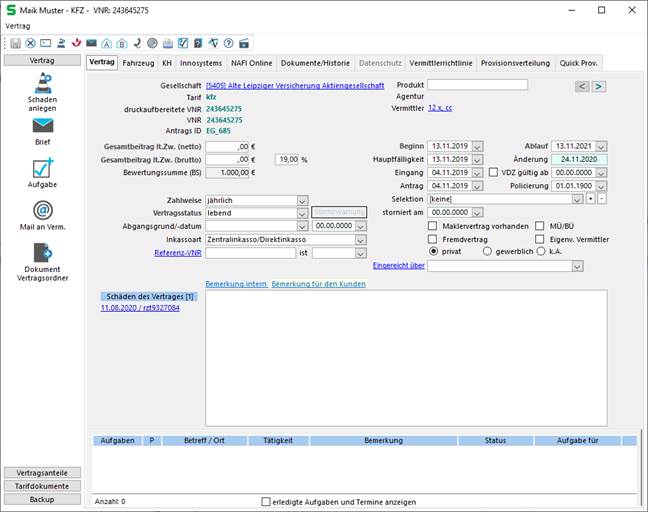Click the Mail an Verm. icon

[42, 210]
